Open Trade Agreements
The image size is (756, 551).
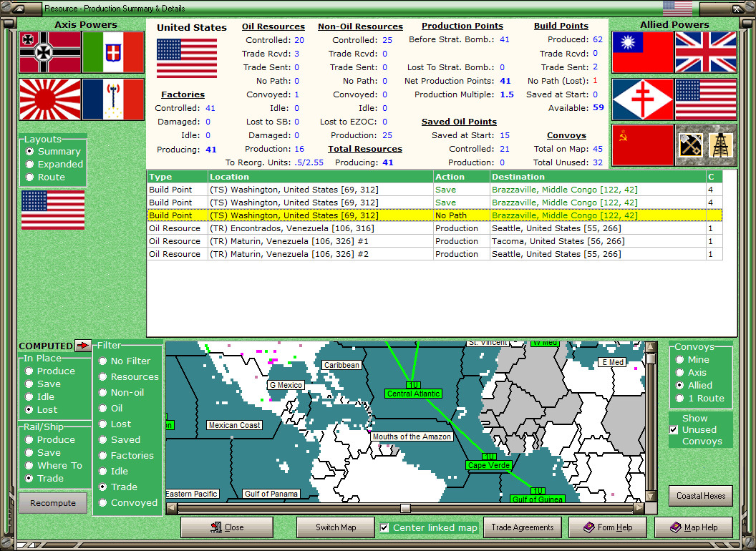522,527
